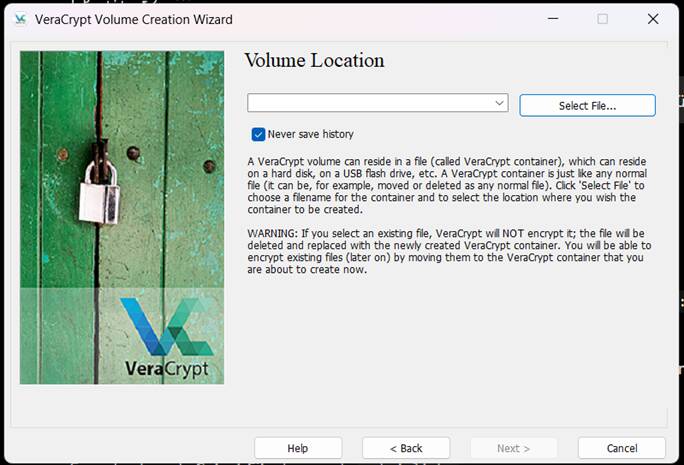This screenshot has width=684, height=465.
Task: Click the grayed-out maximize window button
Action: 602,19
